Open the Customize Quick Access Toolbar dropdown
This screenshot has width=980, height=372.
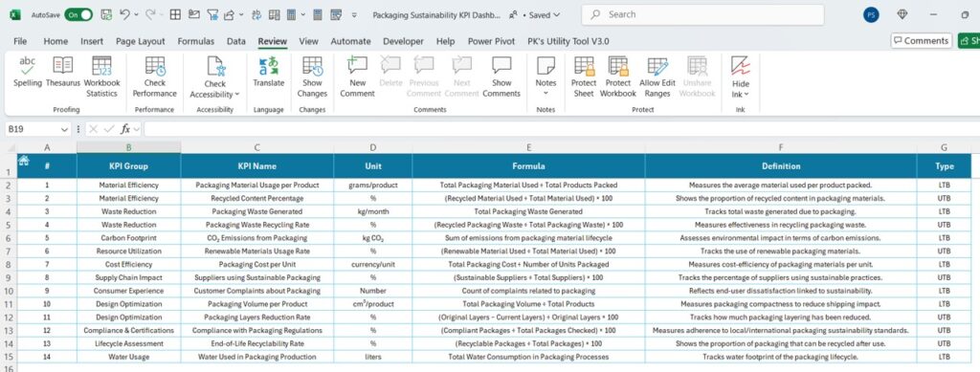(355, 14)
